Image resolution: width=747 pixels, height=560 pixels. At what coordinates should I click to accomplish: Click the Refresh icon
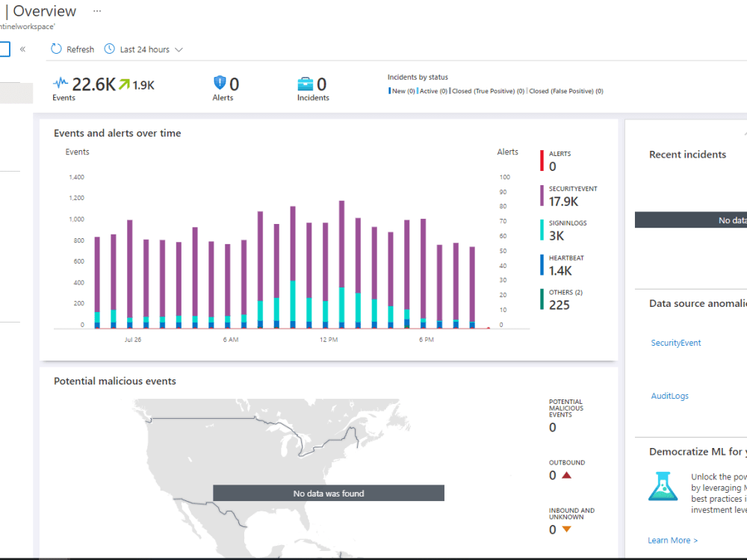click(x=57, y=49)
